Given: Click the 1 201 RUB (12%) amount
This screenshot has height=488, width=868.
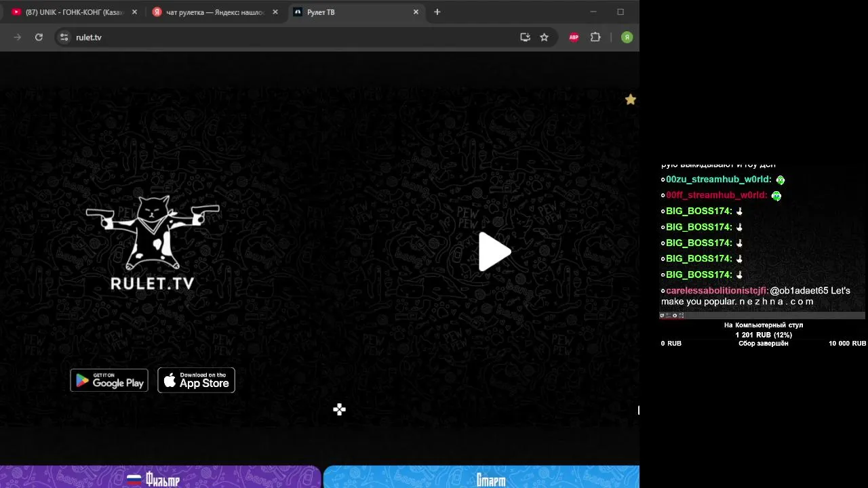Looking at the screenshot, I should click(x=764, y=335).
